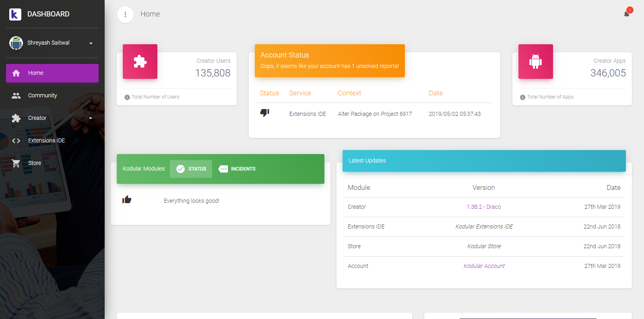
Task: Go to Extensions IDE in the sidebar
Action: (46, 140)
